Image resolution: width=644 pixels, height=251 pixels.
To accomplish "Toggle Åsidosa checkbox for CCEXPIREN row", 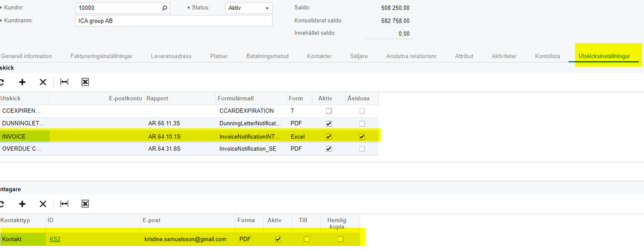I will pyautogui.click(x=362, y=111).
